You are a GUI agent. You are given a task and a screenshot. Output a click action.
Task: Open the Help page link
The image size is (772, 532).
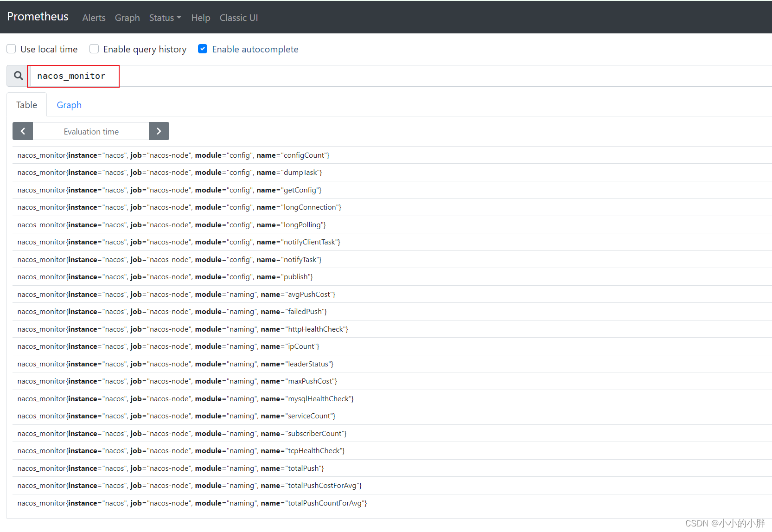coord(201,18)
